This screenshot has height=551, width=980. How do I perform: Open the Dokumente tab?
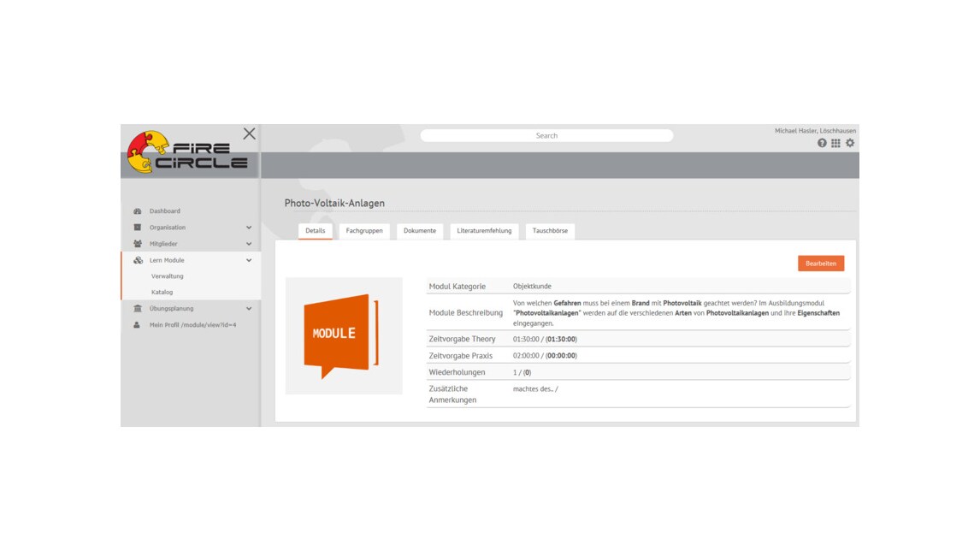(x=420, y=231)
